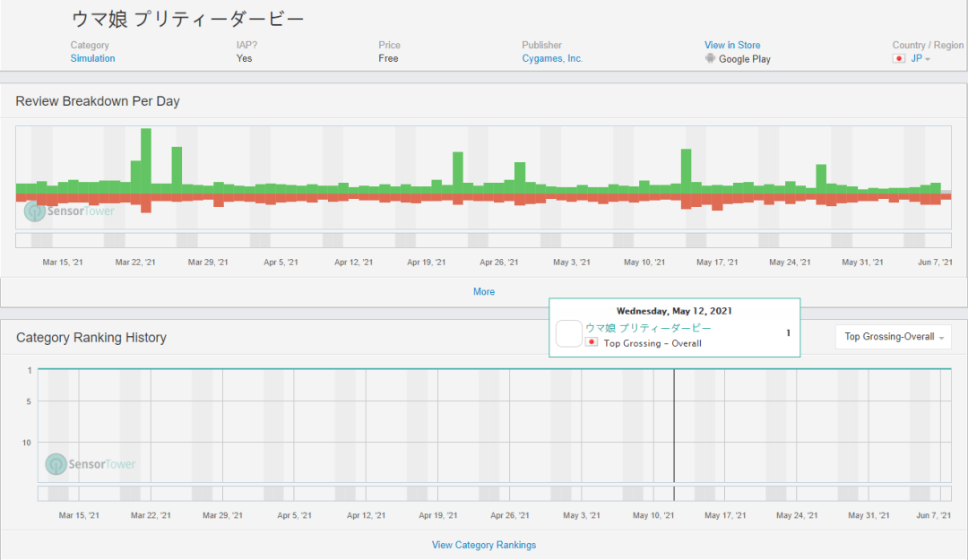Viewport: 968px width, 560px height.
Task: Open the Top Grossing-Overall dropdown
Action: pos(894,337)
